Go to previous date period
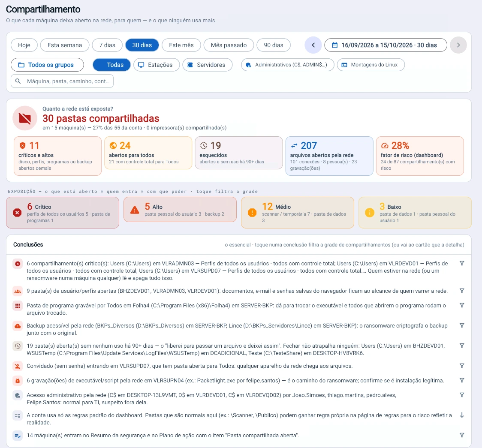The width and height of the screenshot is (482, 448). pyautogui.click(x=313, y=45)
